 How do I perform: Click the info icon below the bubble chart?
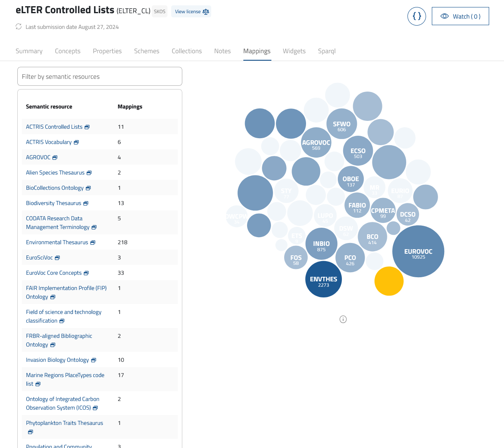coord(343,319)
